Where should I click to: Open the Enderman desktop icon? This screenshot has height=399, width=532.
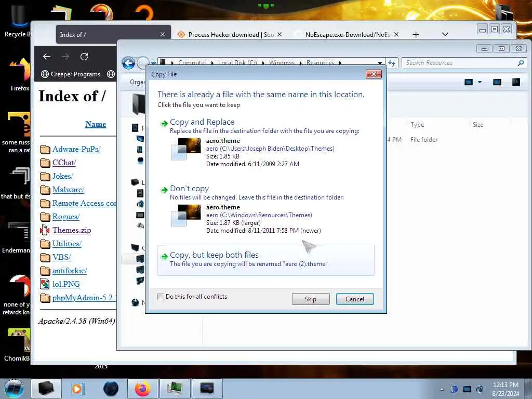tap(16, 237)
